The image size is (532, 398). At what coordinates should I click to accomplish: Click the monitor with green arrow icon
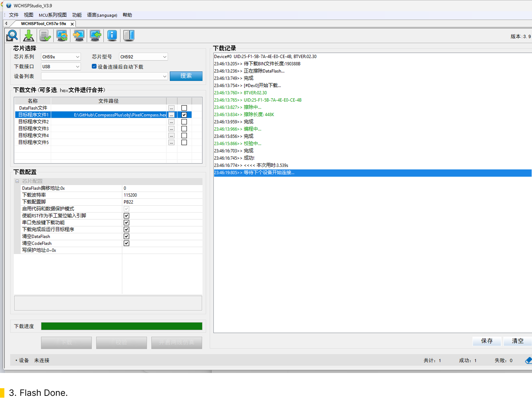click(95, 36)
